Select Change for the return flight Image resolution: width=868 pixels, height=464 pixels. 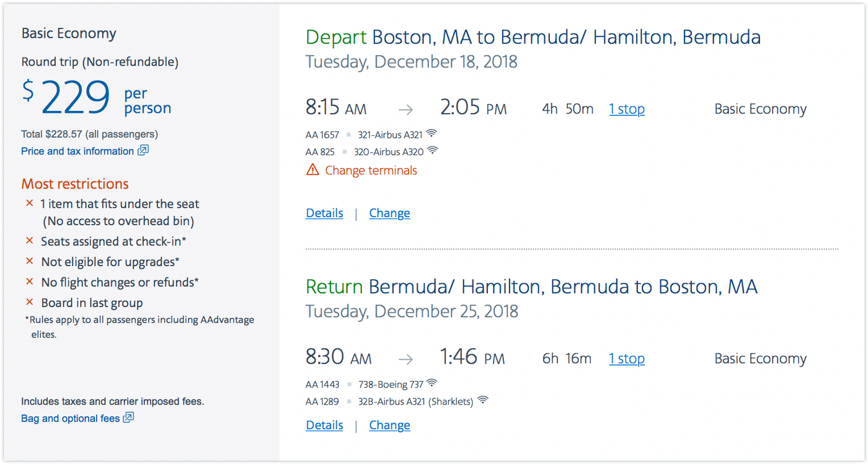coord(389,425)
